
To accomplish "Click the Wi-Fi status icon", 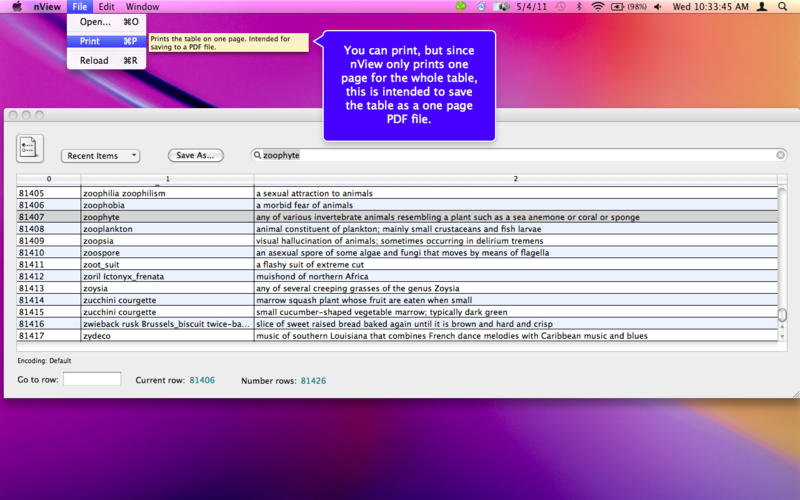I will [597, 7].
